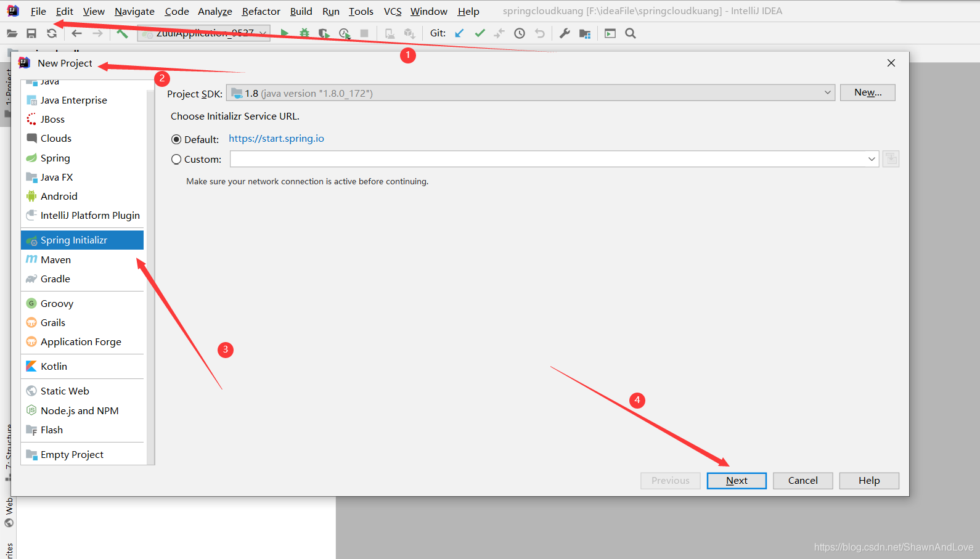Click the Run with Coverage icon

click(324, 33)
